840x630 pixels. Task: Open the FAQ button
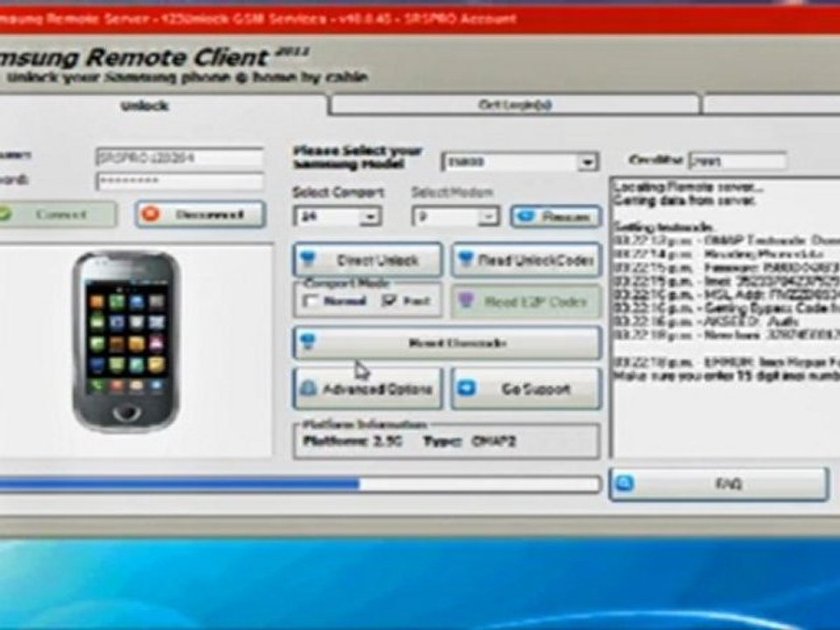[x=719, y=484]
